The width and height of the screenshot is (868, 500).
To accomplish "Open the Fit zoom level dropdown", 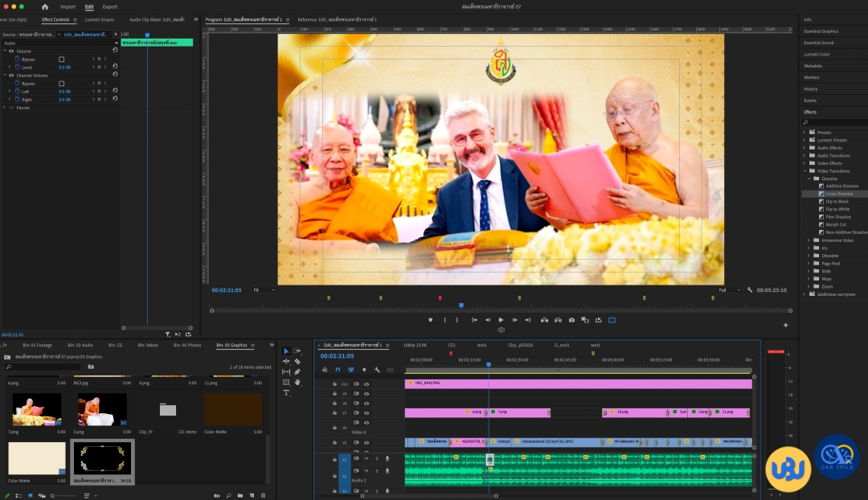I will [264, 290].
